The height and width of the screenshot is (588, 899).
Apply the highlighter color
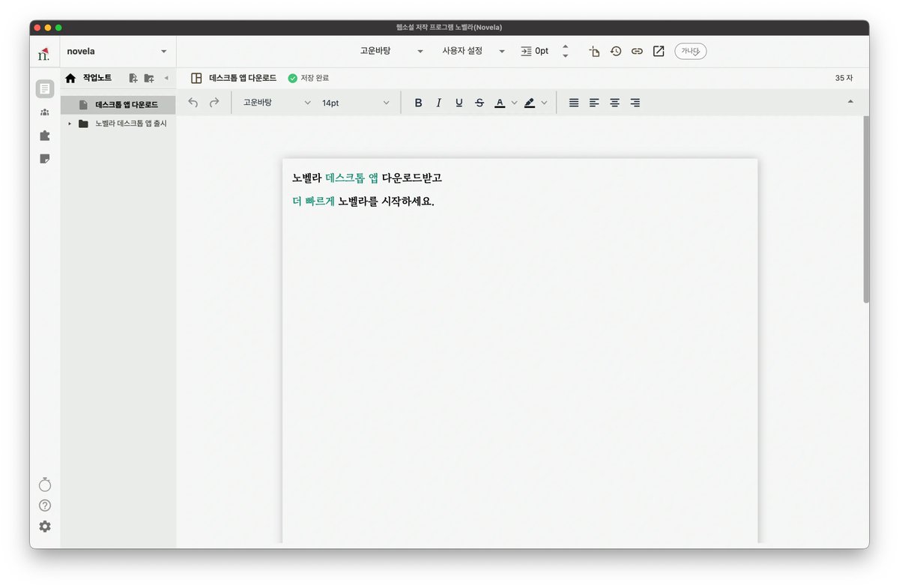point(530,103)
